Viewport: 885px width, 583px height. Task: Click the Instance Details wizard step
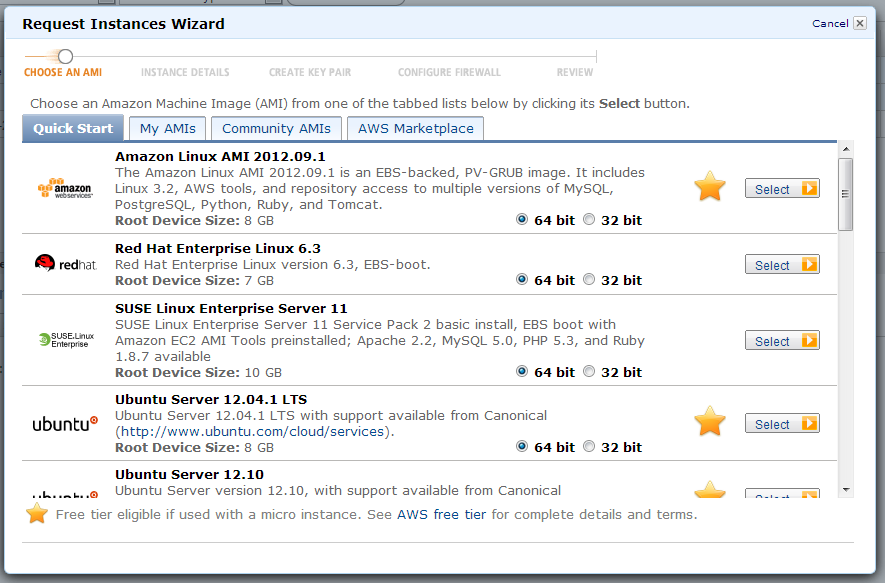coord(185,72)
